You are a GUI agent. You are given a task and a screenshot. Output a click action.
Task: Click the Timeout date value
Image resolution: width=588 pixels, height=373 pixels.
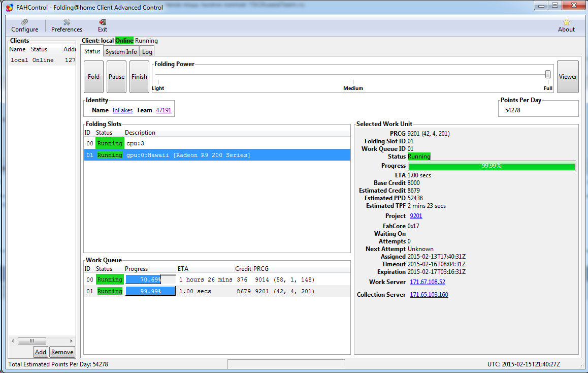(x=437, y=264)
